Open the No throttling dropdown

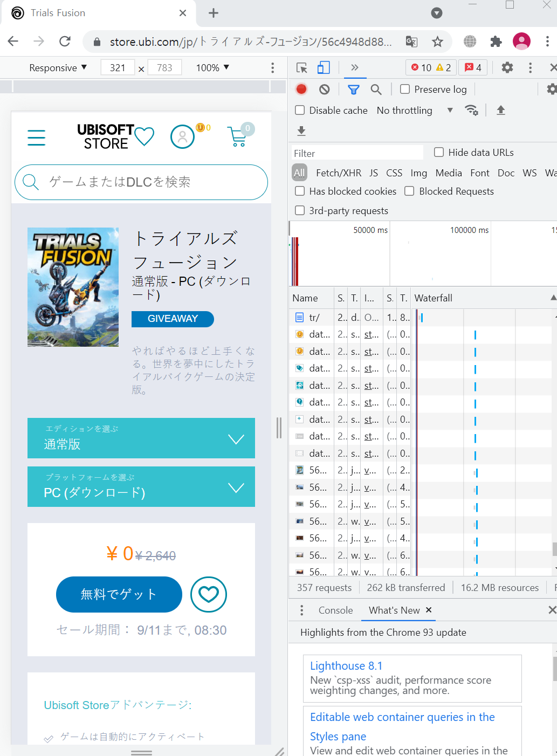415,110
